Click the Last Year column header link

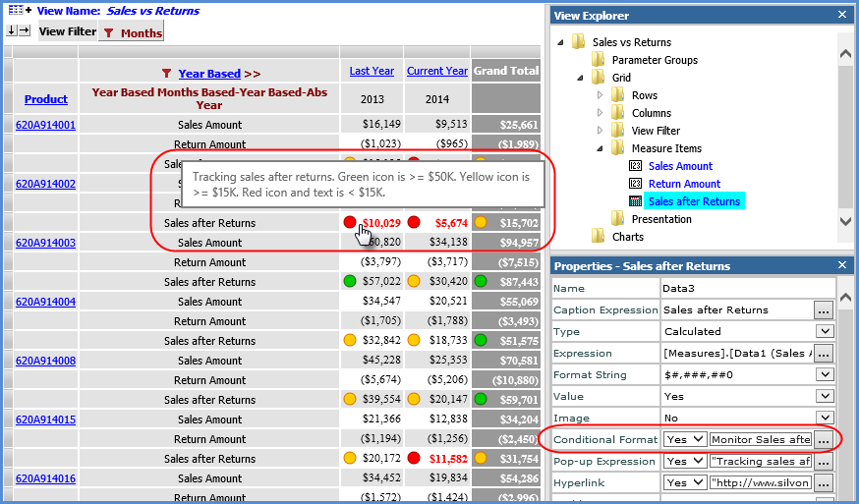[x=372, y=71]
